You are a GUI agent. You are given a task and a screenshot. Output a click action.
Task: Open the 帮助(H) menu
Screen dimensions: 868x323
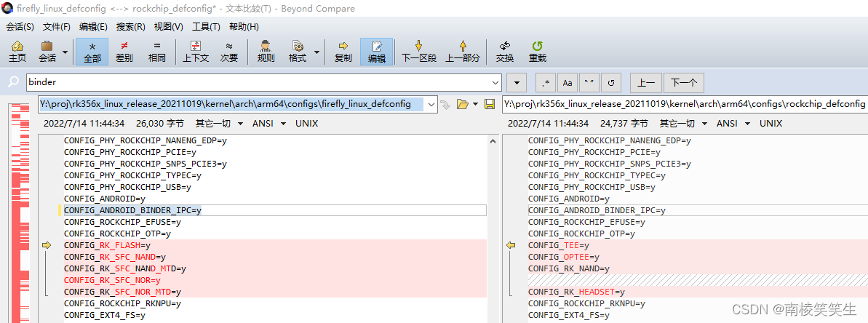tap(244, 26)
